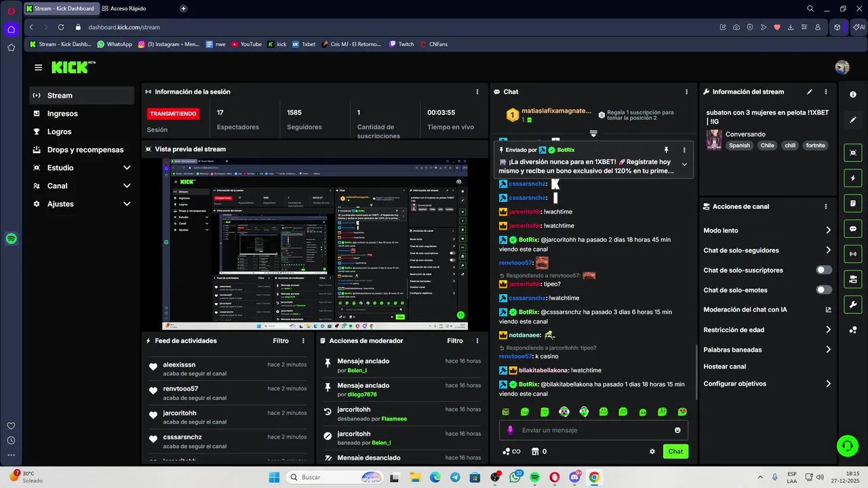Screen dimensions: 868x488
Task: Click the profile avatar in the dashboard header
Action: 842,67
